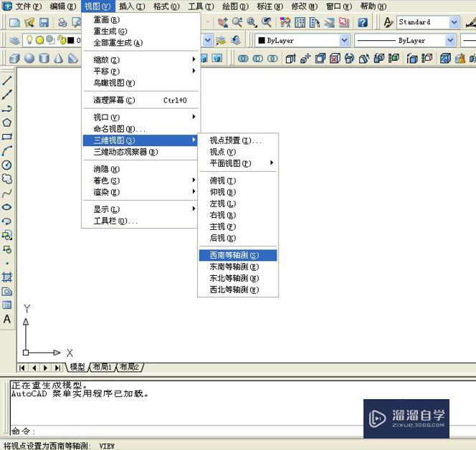Toggle layer lock icon
The width and height of the screenshot is (476, 450).
[62, 40]
